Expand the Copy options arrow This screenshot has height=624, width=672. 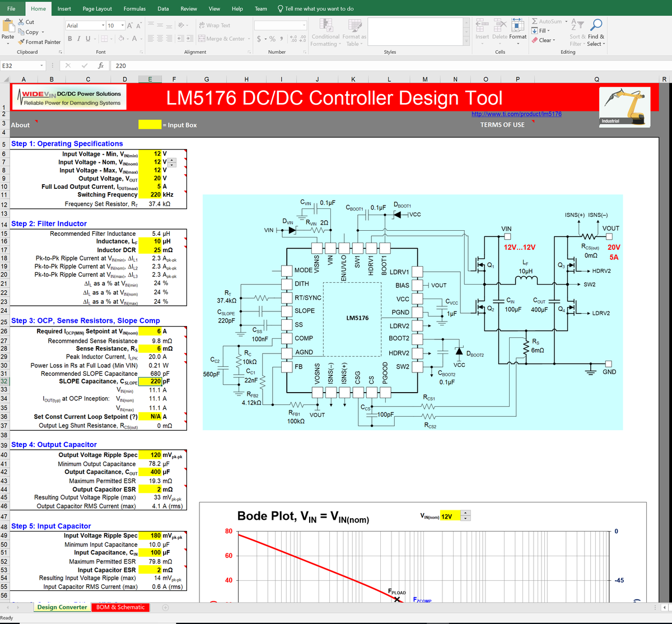tap(43, 32)
